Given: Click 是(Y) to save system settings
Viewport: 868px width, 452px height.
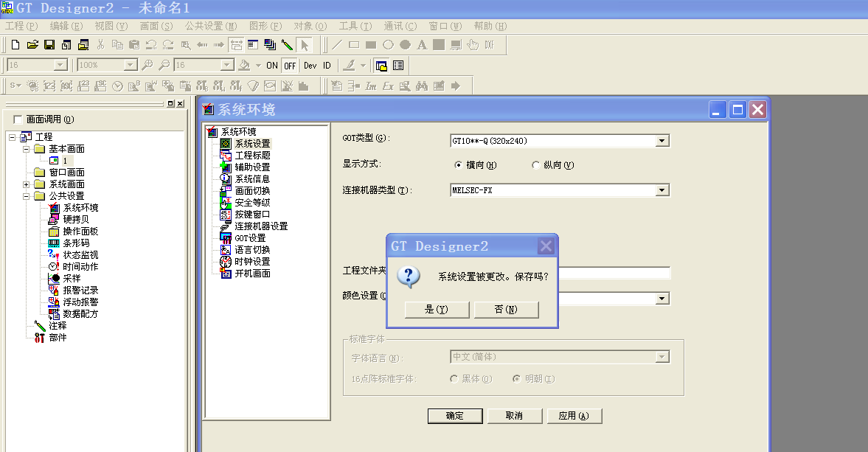Looking at the screenshot, I should (x=437, y=310).
